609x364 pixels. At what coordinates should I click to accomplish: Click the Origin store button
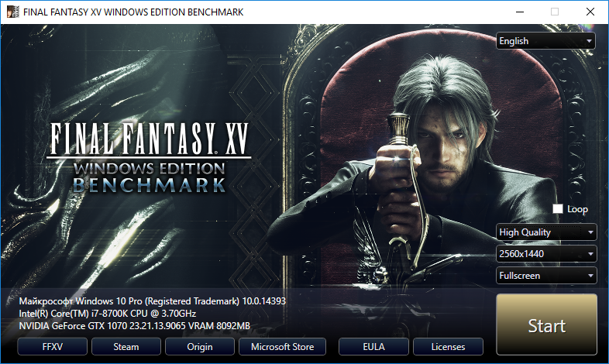[x=200, y=346]
